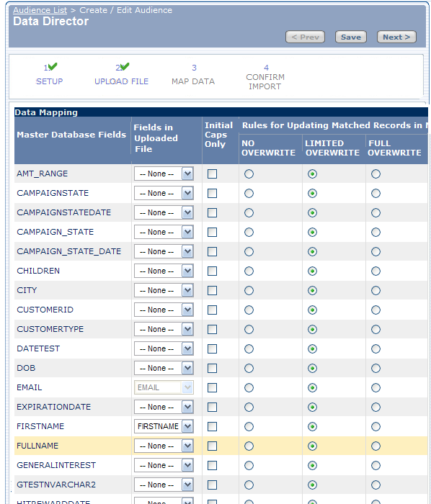Click the CUSTOMERTYPE master field name

(x=50, y=330)
